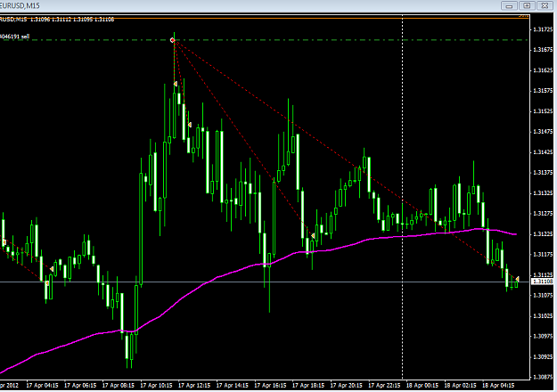The height and width of the screenshot is (392, 557).
Task: Click price scale label 1.31625
Action: click(x=543, y=70)
